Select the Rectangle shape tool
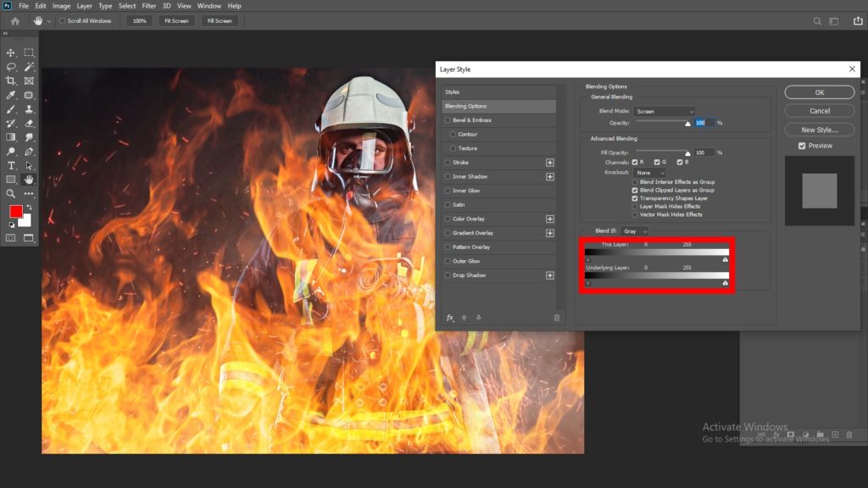This screenshot has width=868, height=488. [x=10, y=180]
